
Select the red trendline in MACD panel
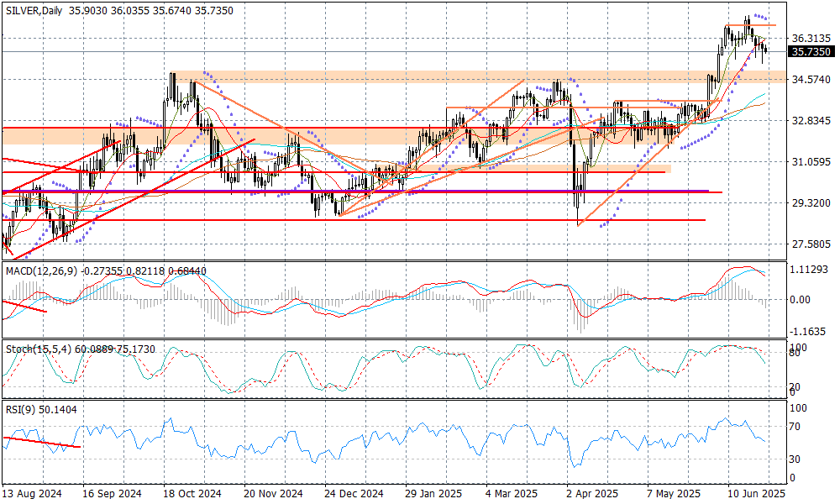pos(24,306)
